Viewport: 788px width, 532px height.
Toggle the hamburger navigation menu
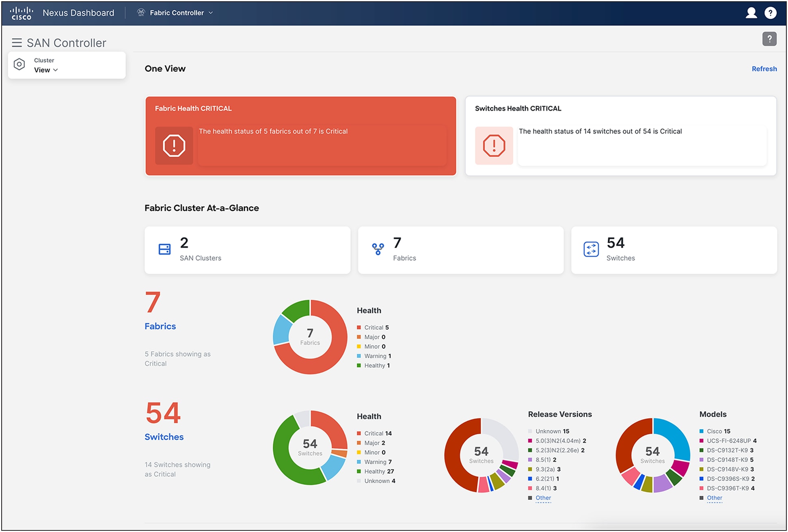[17, 43]
